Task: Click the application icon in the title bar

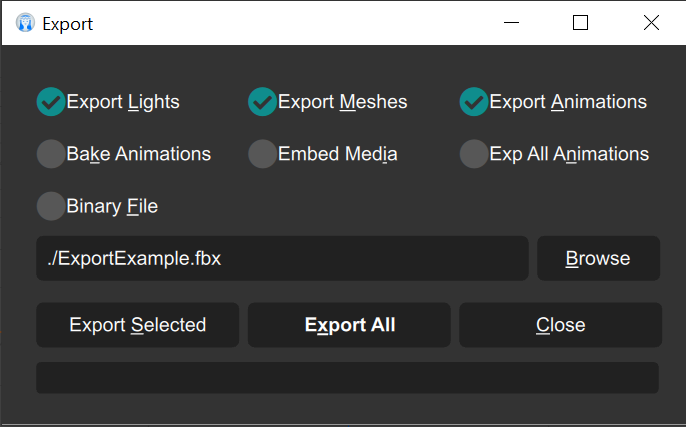Action: pyautogui.click(x=25, y=23)
